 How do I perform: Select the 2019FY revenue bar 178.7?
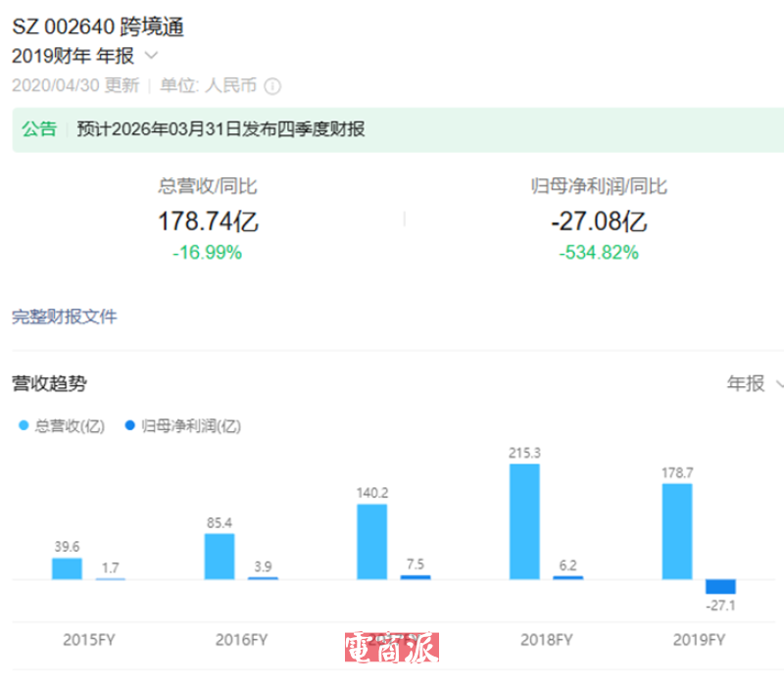(677, 530)
